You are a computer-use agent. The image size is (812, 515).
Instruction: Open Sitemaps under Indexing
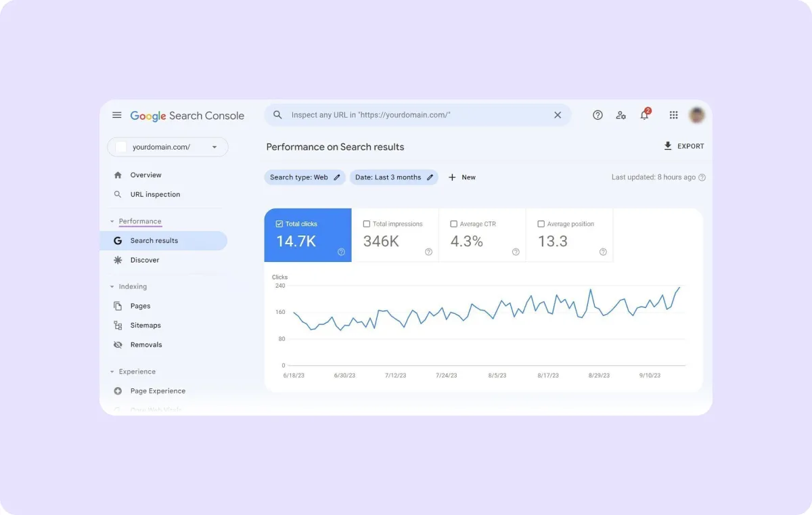pyautogui.click(x=145, y=326)
